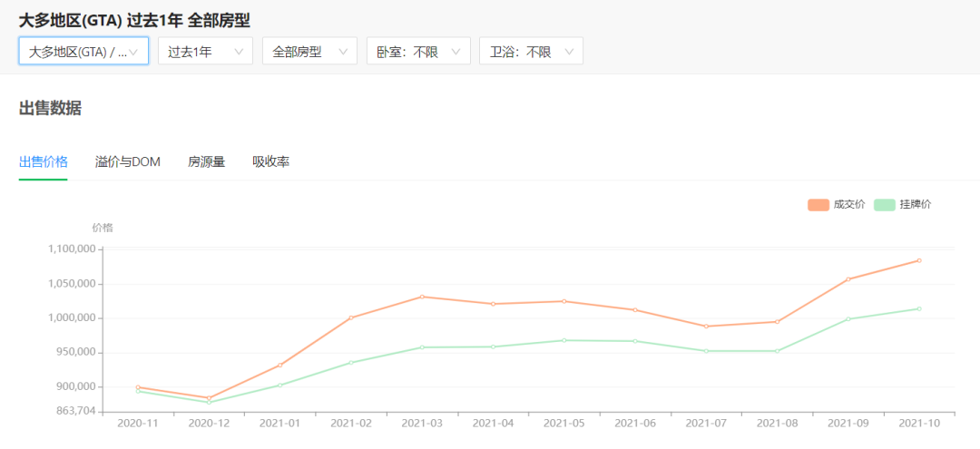The width and height of the screenshot is (980, 449).
Task: Click the orange 成交价 legend color swatch
Action: 818,205
